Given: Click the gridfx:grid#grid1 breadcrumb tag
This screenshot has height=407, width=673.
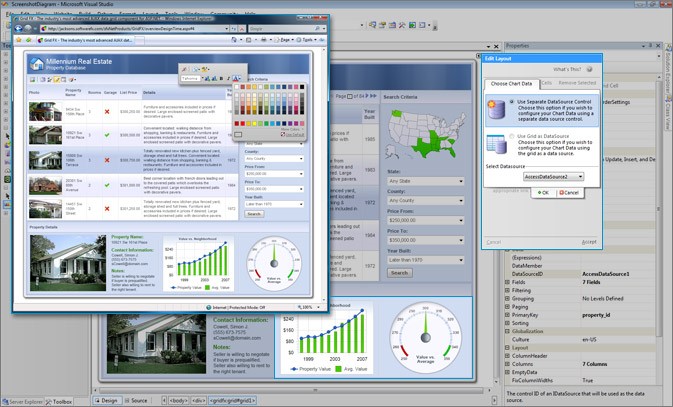Looking at the screenshot, I should tap(232, 401).
